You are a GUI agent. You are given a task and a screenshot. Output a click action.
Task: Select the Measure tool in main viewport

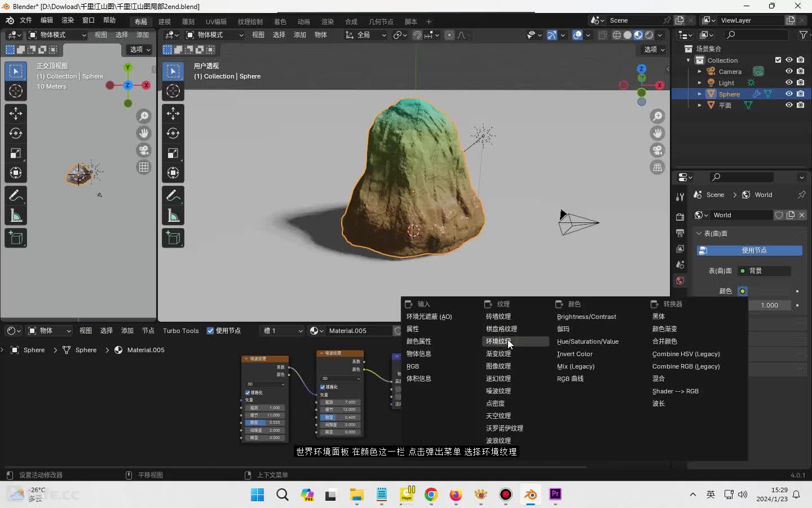[x=173, y=216]
